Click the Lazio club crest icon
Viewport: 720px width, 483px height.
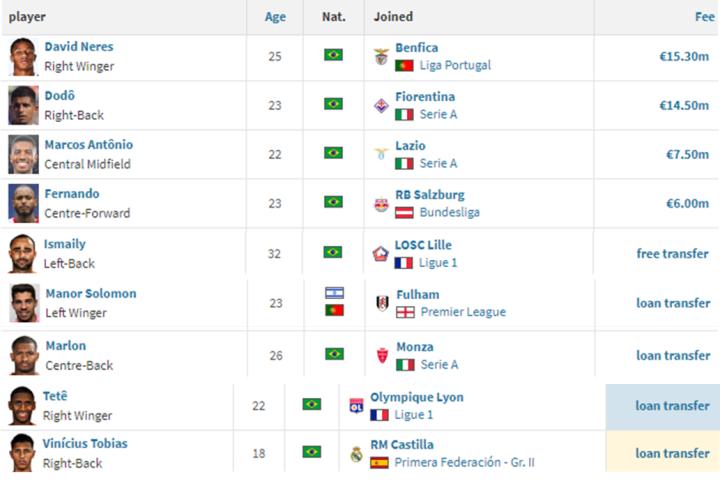pyautogui.click(x=381, y=154)
